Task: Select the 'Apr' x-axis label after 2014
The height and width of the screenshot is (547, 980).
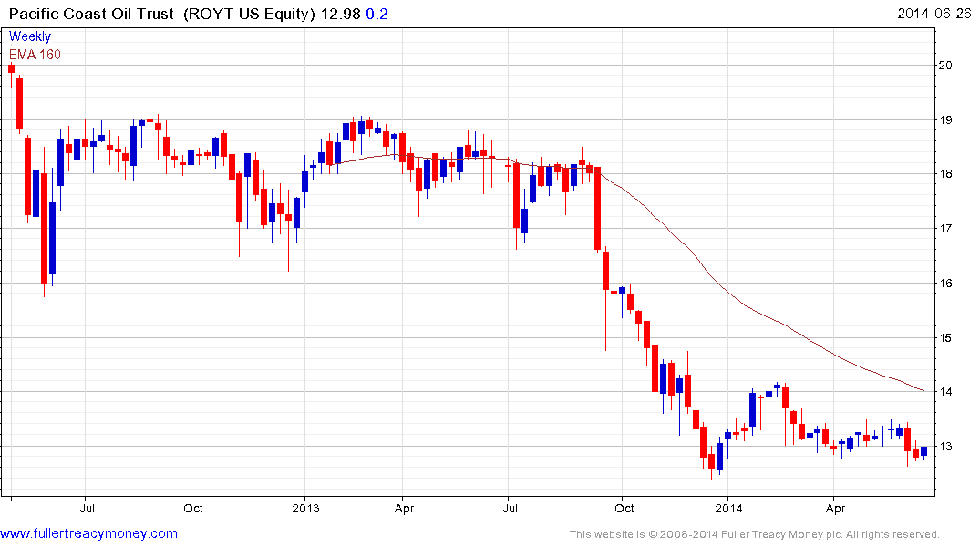Action: (836, 508)
